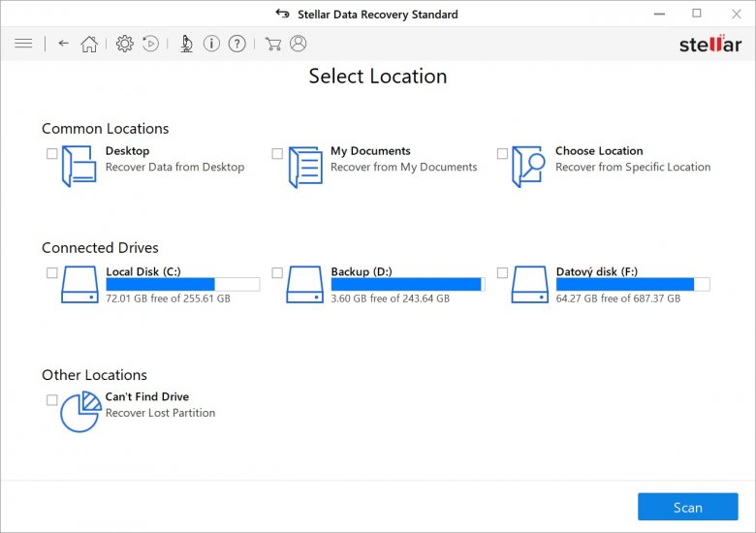The height and width of the screenshot is (533, 756).
Task: Check the Datový disk (F:) checkbox
Action: tap(502, 273)
